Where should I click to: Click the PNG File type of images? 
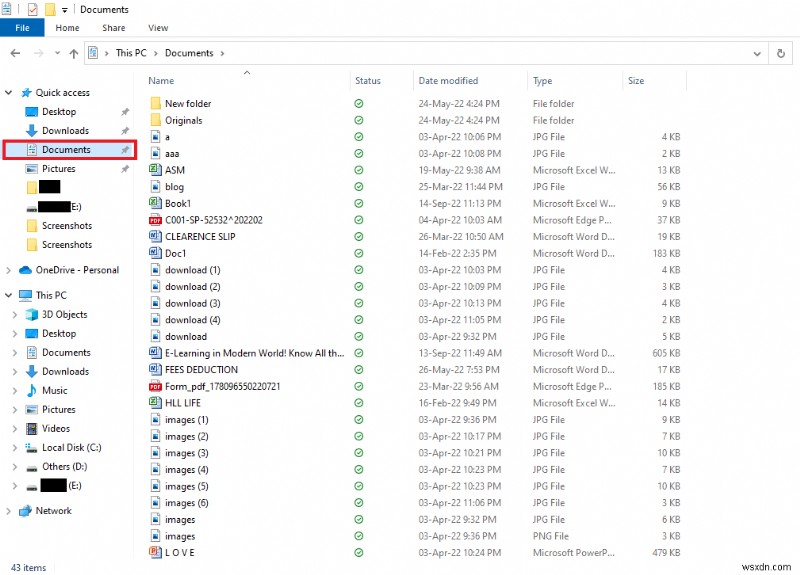(x=551, y=536)
